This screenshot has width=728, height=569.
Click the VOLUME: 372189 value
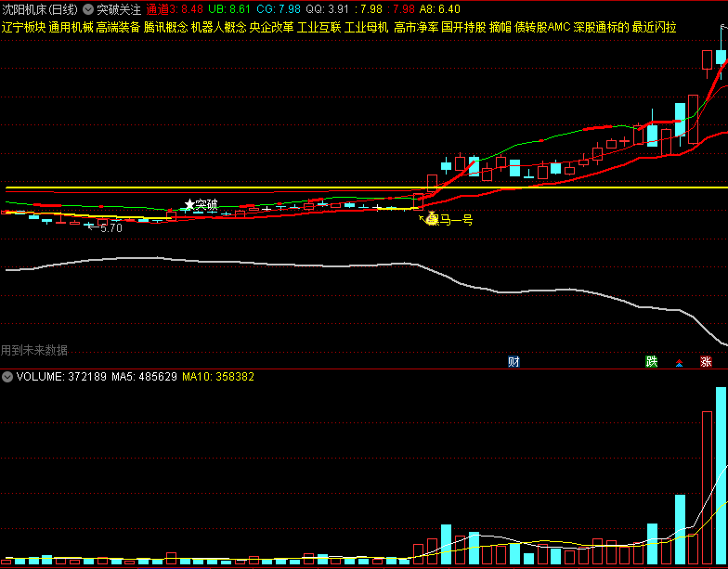[x=61, y=377]
